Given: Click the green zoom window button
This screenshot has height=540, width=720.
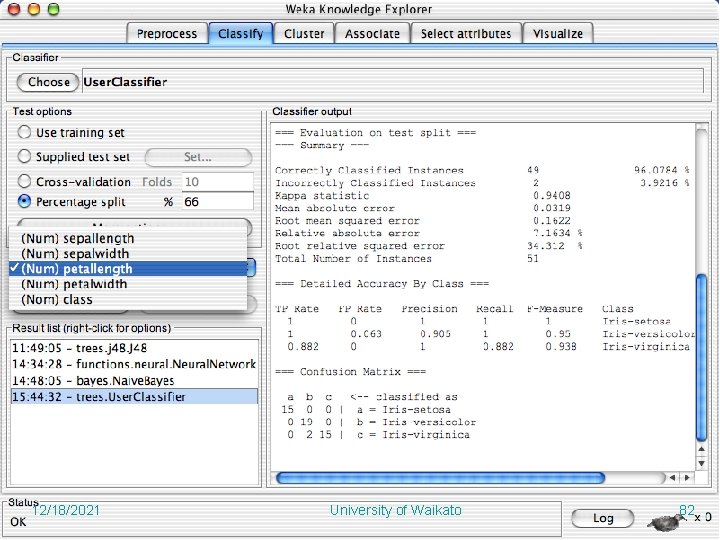Looking at the screenshot, I should [x=54, y=9].
